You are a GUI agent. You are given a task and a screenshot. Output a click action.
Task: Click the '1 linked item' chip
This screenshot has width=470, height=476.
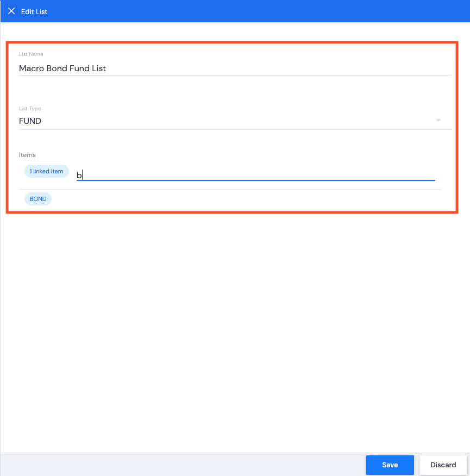[46, 171]
